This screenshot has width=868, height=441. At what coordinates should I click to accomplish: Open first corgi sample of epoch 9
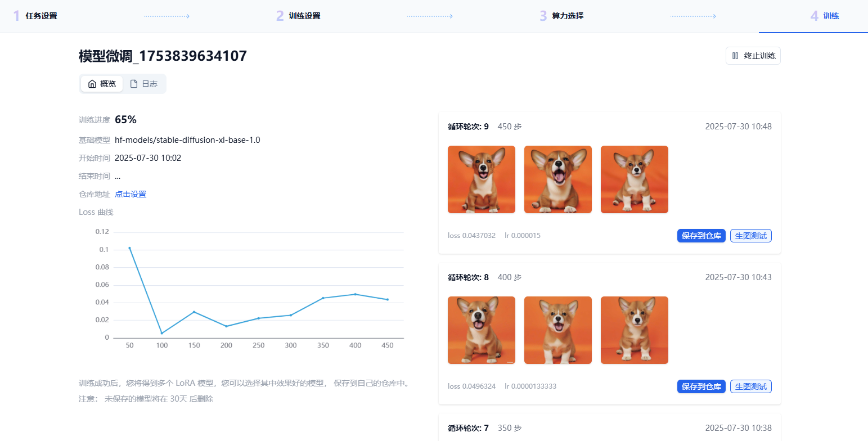coord(482,179)
